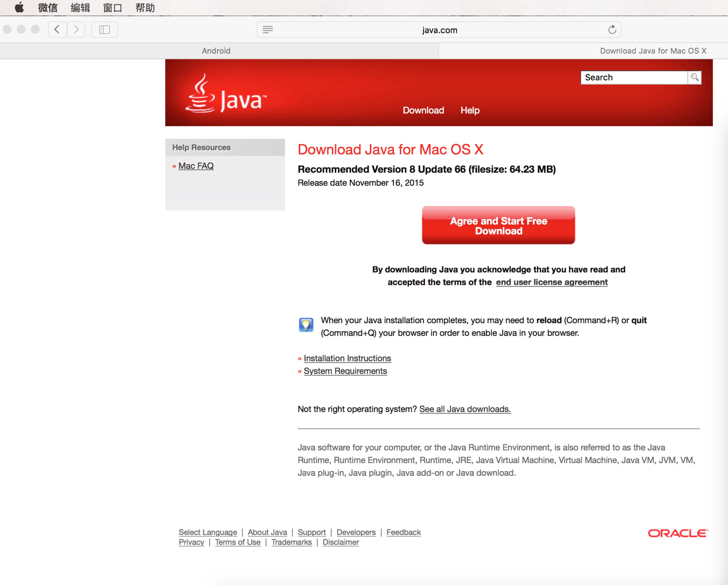Open the end user license agreement link
The width and height of the screenshot is (728, 585).
[552, 282]
